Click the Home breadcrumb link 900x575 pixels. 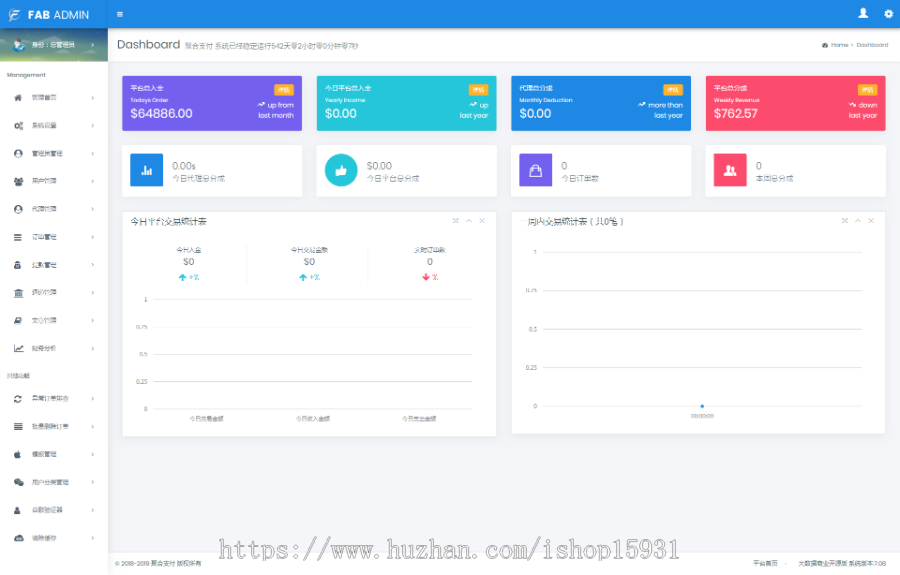pyautogui.click(x=839, y=45)
